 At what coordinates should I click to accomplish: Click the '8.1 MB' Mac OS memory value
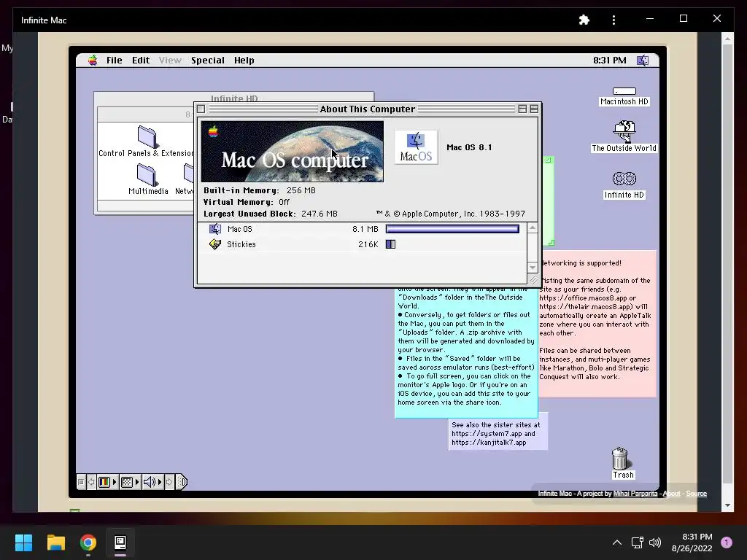tap(365, 229)
